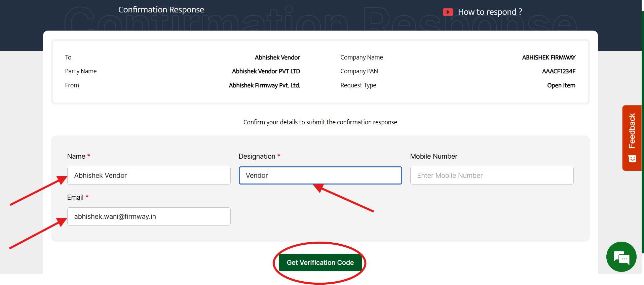Viewport: 644px width, 285px height.
Task: Open the live chat bubble icon
Action: click(x=621, y=257)
